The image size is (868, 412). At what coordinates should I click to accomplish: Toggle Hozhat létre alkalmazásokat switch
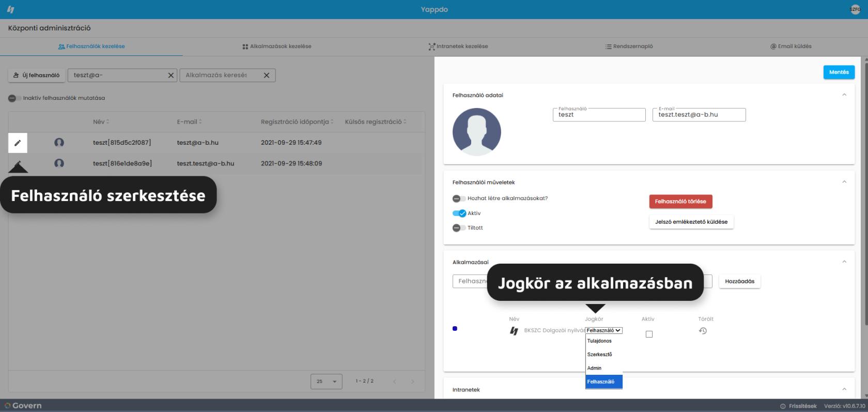point(459,199)
